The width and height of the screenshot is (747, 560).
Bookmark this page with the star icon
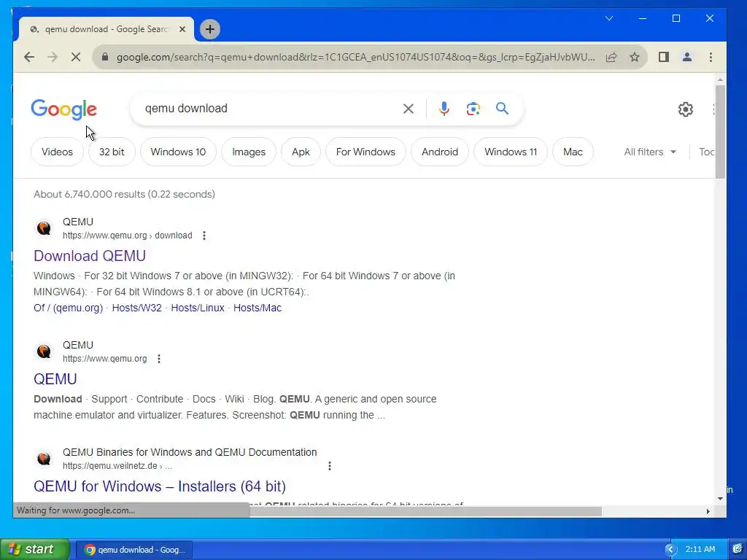[634, 57]
